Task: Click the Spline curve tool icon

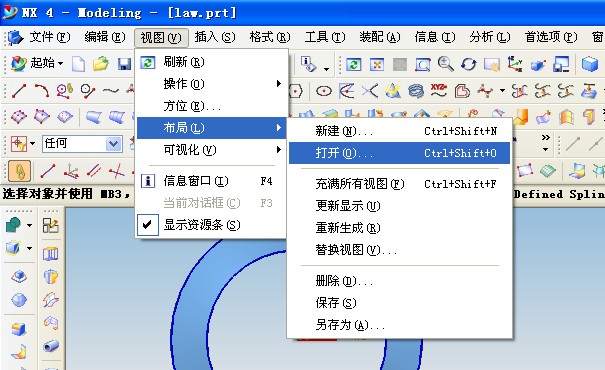Action: [111, 91]
